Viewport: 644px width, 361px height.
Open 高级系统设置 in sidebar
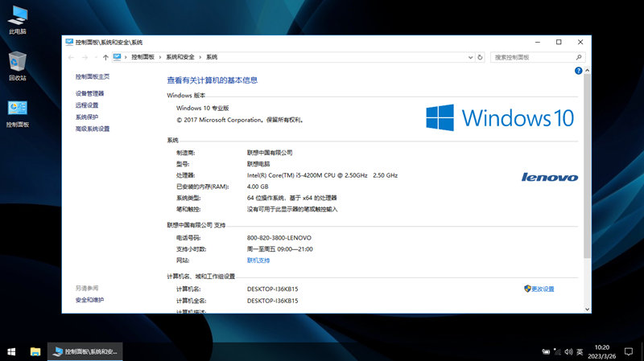tap(93, 129)
